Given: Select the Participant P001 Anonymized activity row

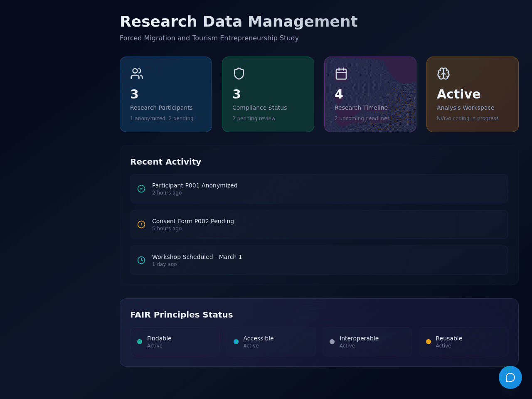Looking at the screenshot, I should pyautogui.click(x=319, y=189).
